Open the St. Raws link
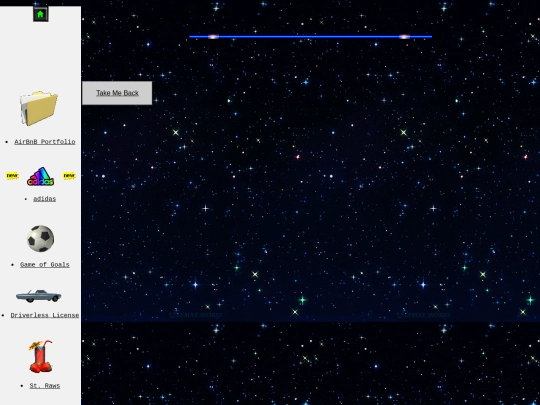540x405 pixels. [45, 386]
